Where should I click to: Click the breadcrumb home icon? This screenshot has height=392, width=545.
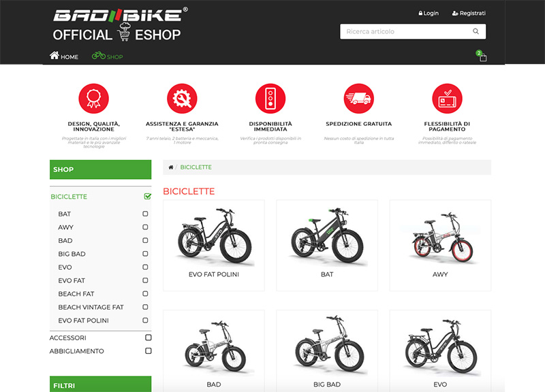pos(170,167)
